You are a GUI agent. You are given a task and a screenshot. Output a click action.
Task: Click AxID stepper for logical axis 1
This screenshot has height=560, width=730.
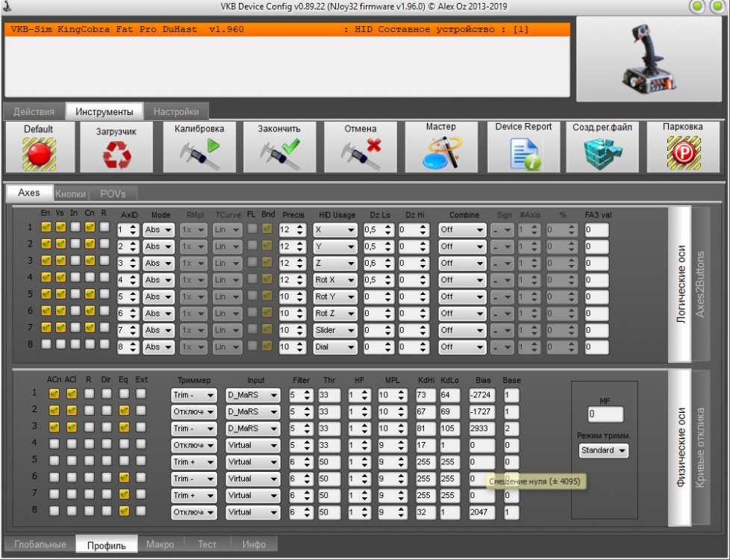click(x=133, y=230)
